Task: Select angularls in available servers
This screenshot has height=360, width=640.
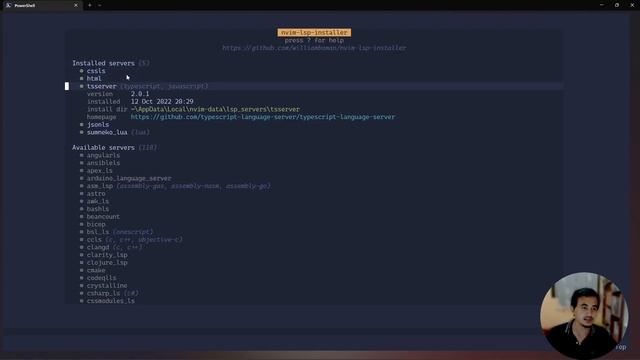Action: click(103, 155)
